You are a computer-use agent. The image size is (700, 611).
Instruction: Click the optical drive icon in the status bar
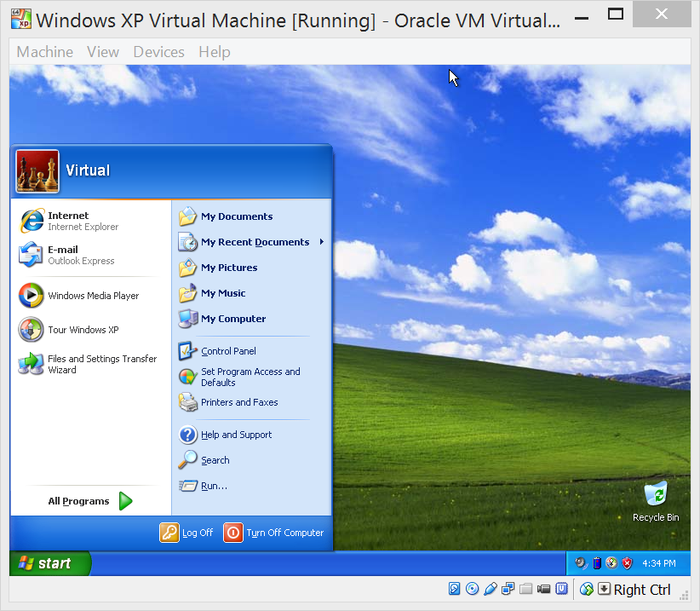(473, 589)
